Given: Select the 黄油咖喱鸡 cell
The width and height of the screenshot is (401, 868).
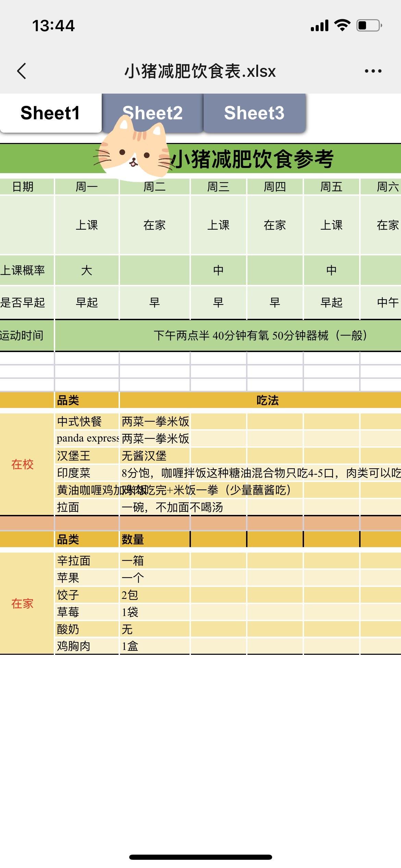Looking at the screenshot, I should tap(87, 490).
